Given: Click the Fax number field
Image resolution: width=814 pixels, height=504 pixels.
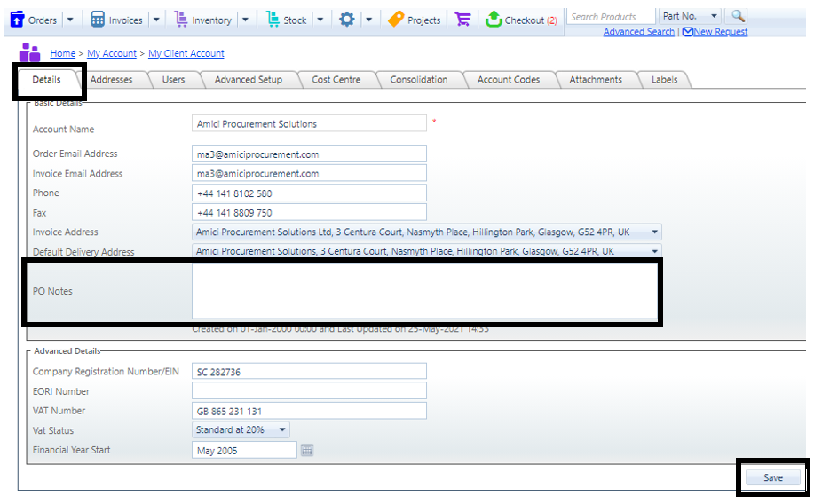Looking at the screenshot, I should (310, 212).
